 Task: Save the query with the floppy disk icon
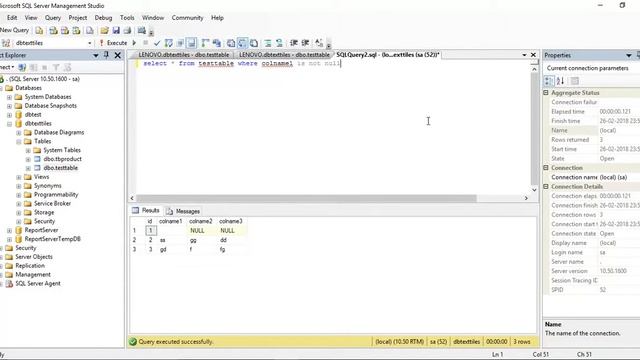tap(116, 30)
